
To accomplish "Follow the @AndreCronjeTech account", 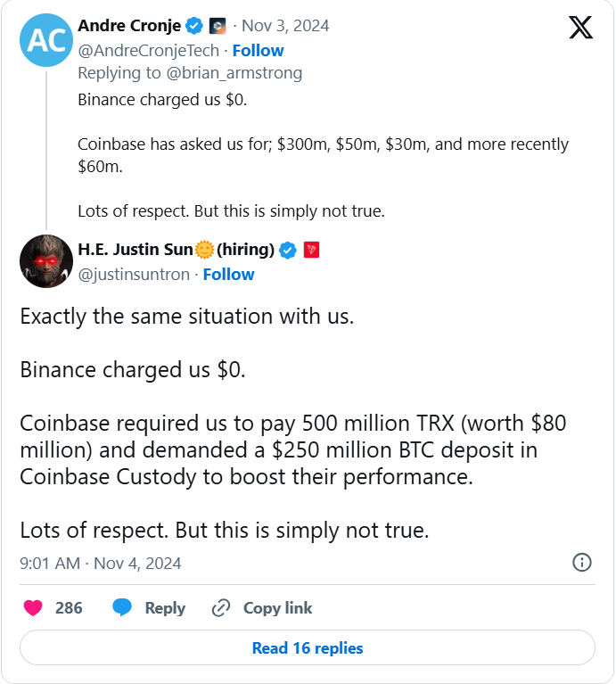I will coord(258,50).
